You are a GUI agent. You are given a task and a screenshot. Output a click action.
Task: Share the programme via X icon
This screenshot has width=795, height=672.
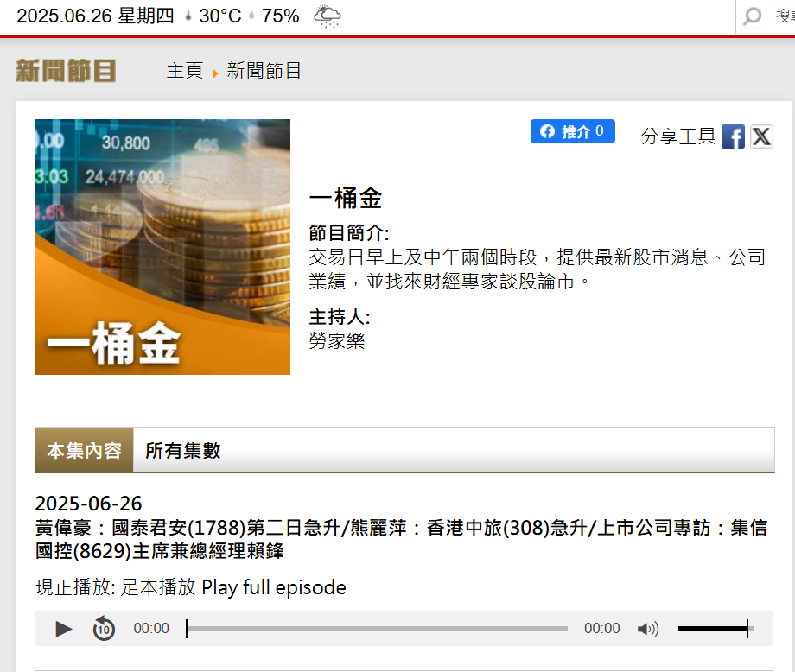(761, 136)
